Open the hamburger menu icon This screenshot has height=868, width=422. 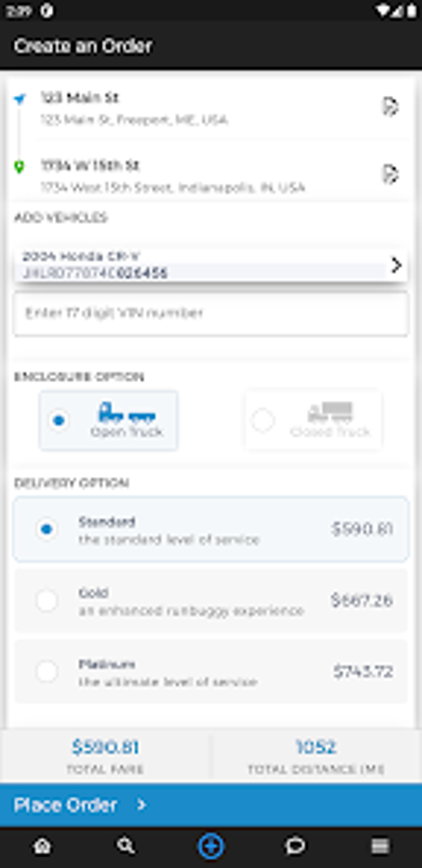pyautogui.click(x=380, y=846)
